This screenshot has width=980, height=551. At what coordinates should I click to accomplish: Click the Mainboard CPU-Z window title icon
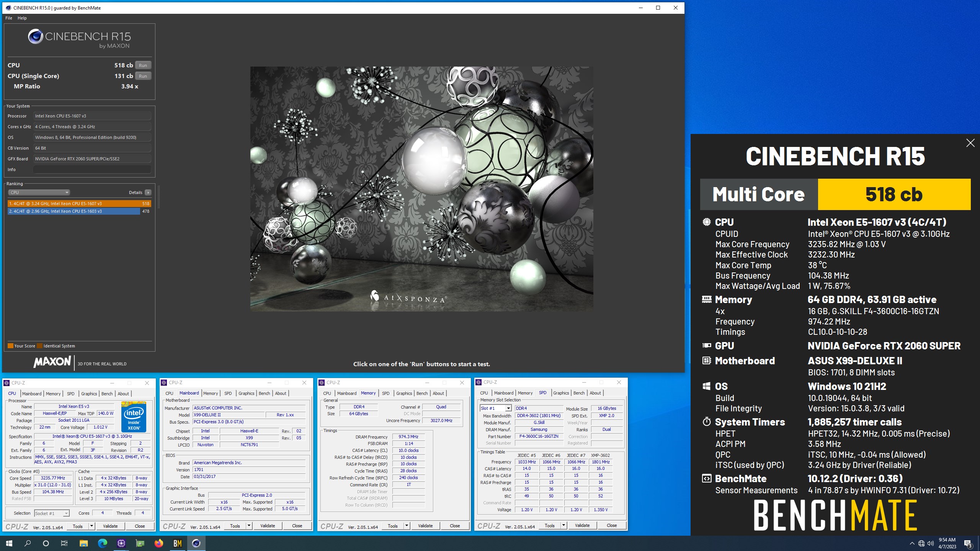point(164,383)
